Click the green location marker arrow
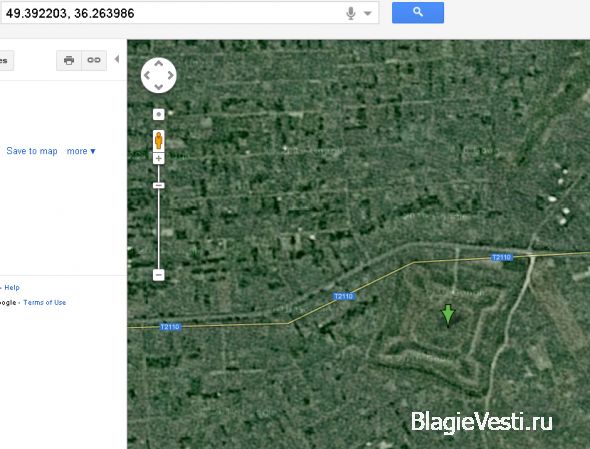The image size is (590, 449). tap(448, 315)
